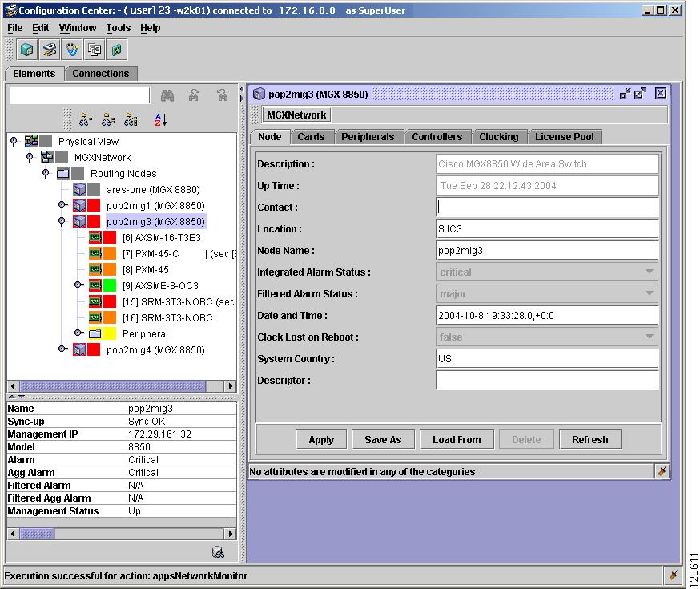
Task: Click the first tree hierarchy level icon
Action: pyautogui.click(x=85, y=119)
